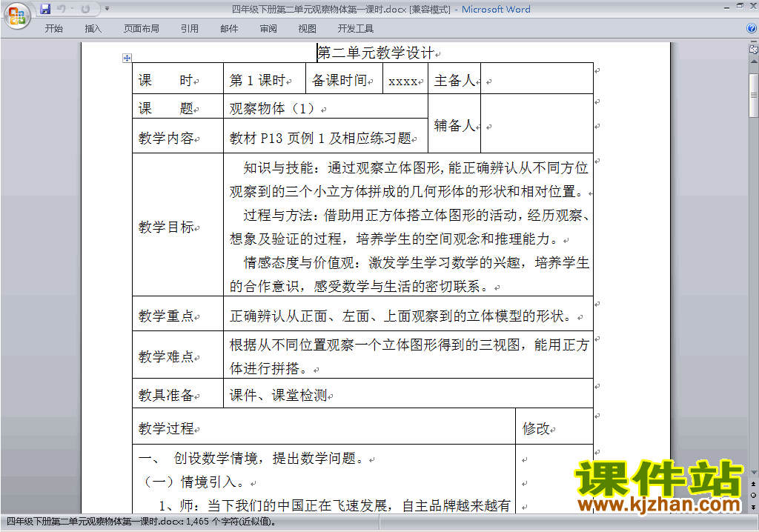Click the line starting 过程与方法
The image size is (759, 532).
(416, 216)
